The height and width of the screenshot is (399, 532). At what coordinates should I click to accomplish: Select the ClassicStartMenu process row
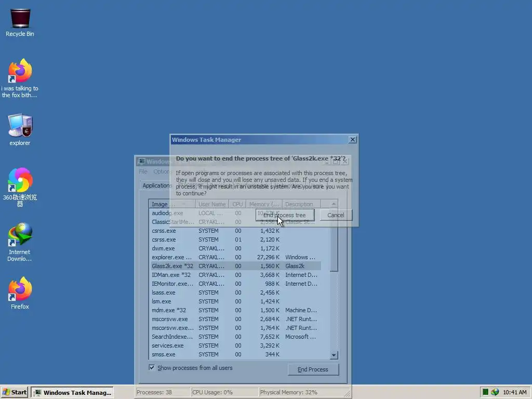click(x=236, y=222)
